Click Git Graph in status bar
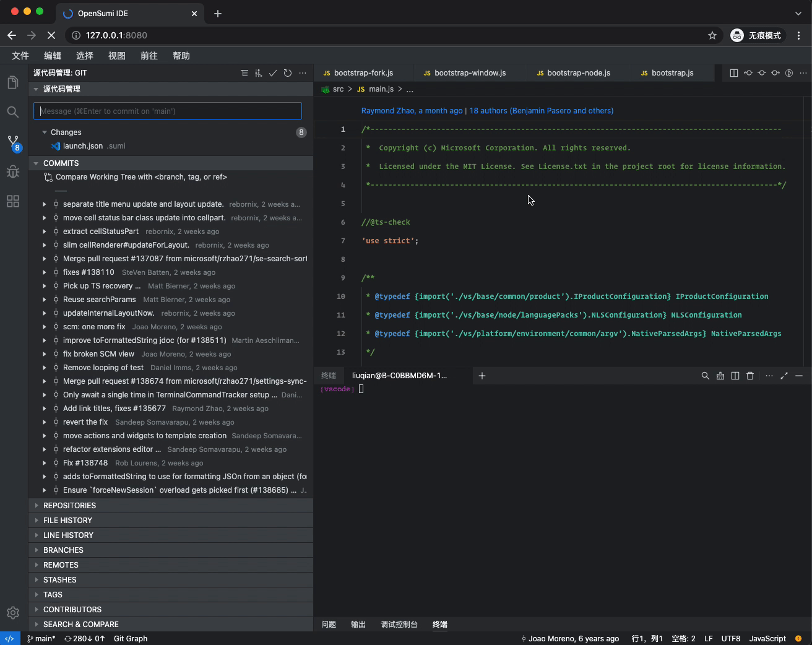The height and width of the screenshot is (645, 812). (131, 639)
